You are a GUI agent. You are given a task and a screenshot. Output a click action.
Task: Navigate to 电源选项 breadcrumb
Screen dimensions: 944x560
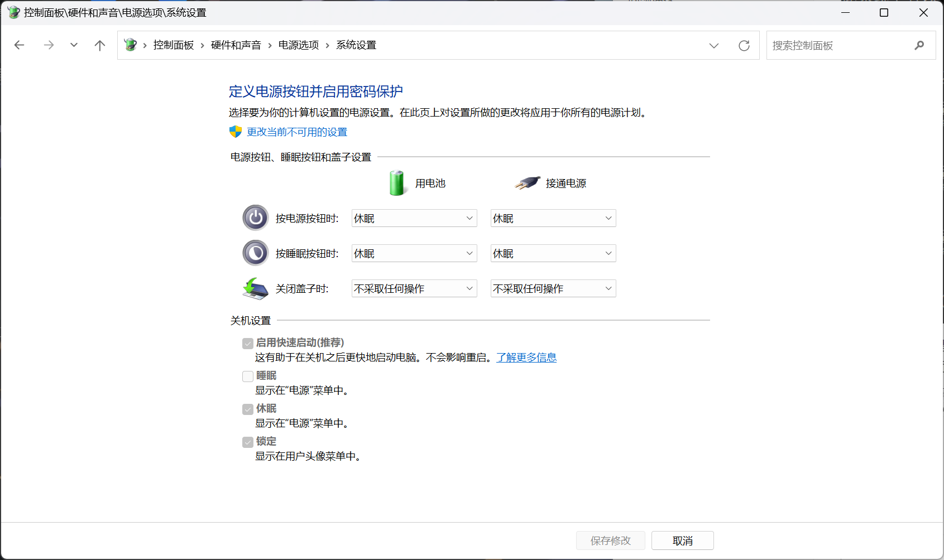pos(299,45)
